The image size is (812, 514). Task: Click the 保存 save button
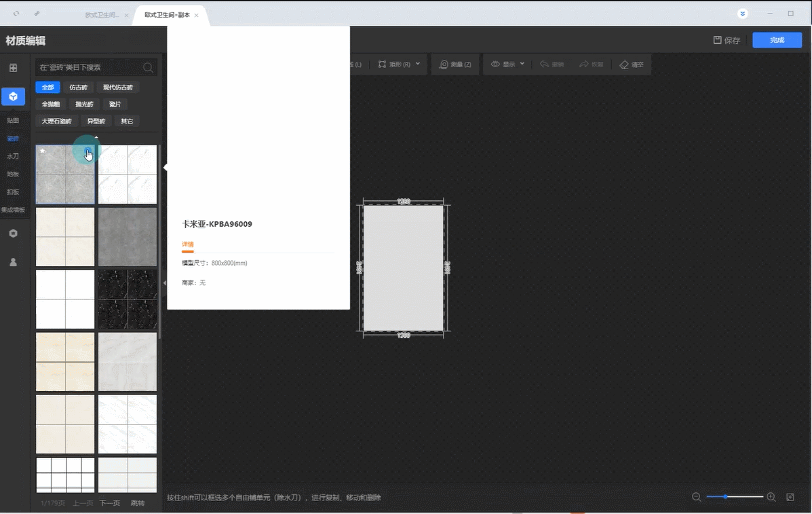(727, 40)
